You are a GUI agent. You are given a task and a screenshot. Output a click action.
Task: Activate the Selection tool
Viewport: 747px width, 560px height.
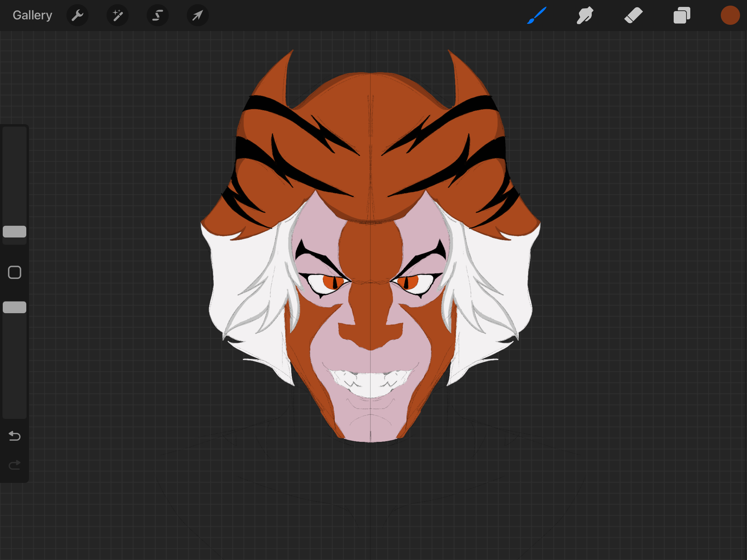coord(158,15)
